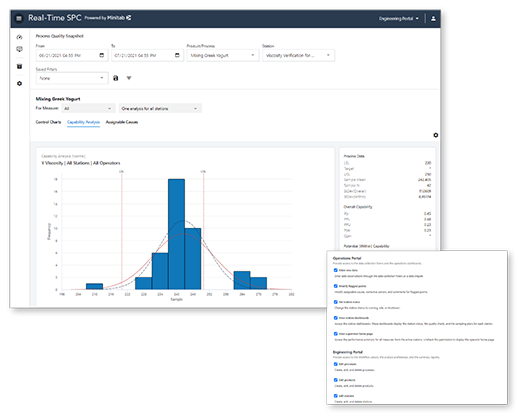
Task: Click the save filter icon
Action: [x=116, y=78]
